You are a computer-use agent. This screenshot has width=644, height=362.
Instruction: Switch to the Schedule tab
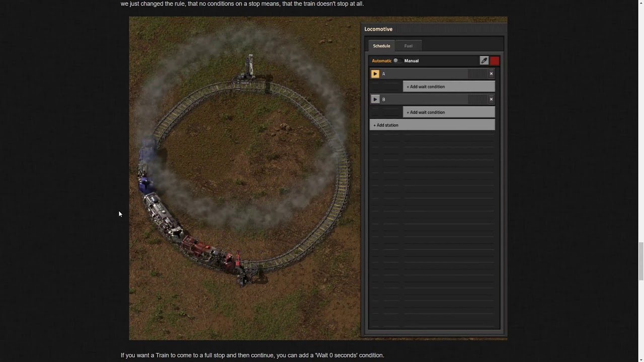(x=381, y=46)
